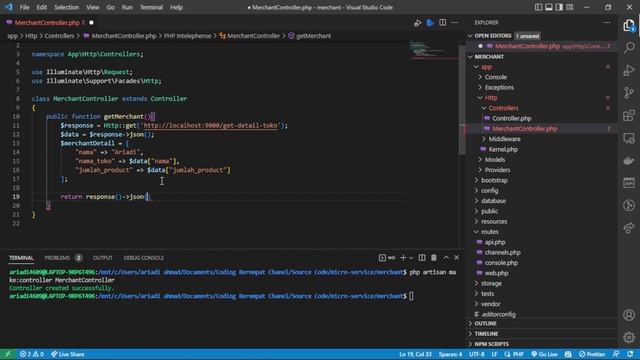The height and width of the screenshot is (360, 640).
Task: Close the terminal panel
Action: pyautogui.click(x=457, y=258)
